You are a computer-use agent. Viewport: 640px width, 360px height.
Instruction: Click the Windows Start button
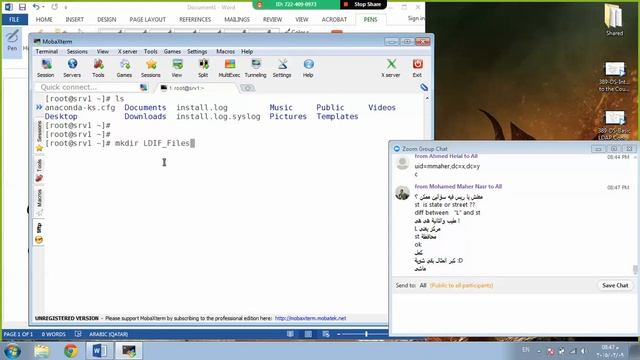point(12,351)
